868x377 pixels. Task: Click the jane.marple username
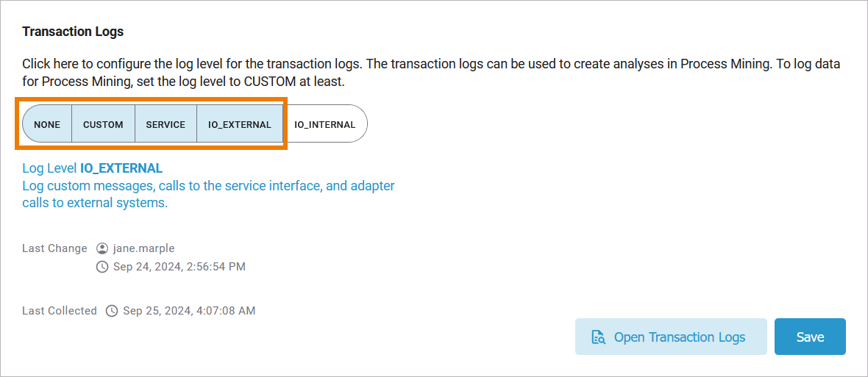click(x=144, y=248)
